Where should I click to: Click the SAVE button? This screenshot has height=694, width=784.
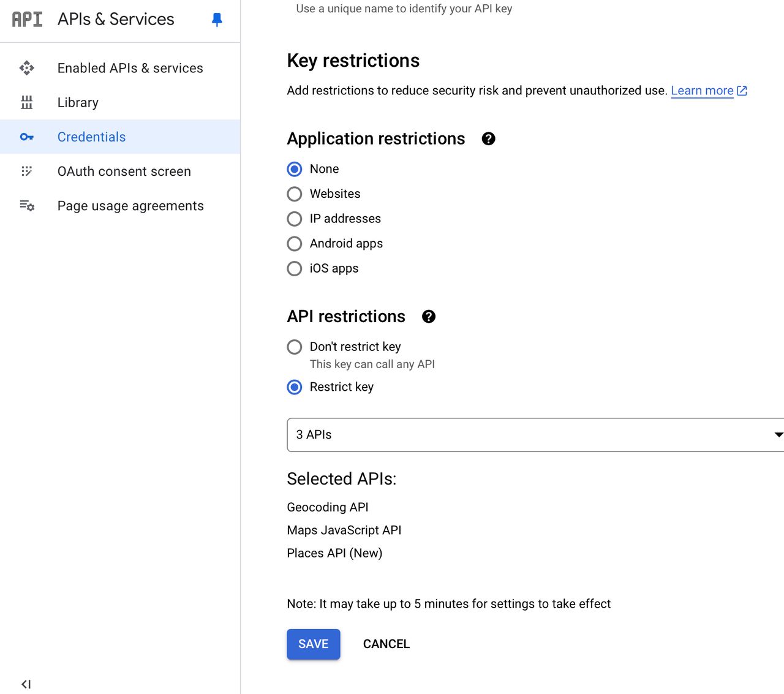tap(313, 644)
